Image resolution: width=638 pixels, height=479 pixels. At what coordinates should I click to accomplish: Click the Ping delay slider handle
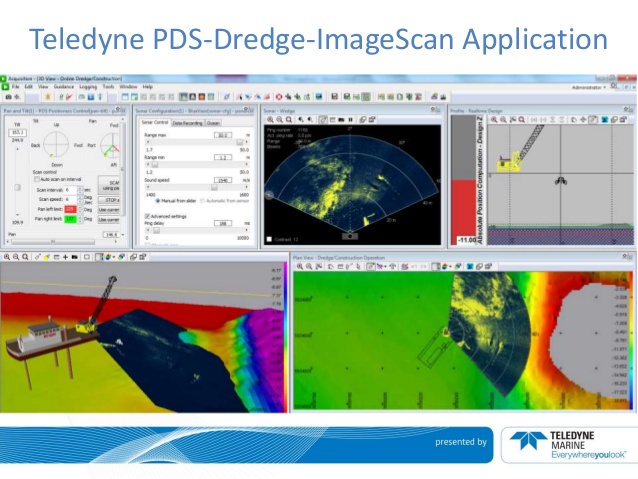156,230
